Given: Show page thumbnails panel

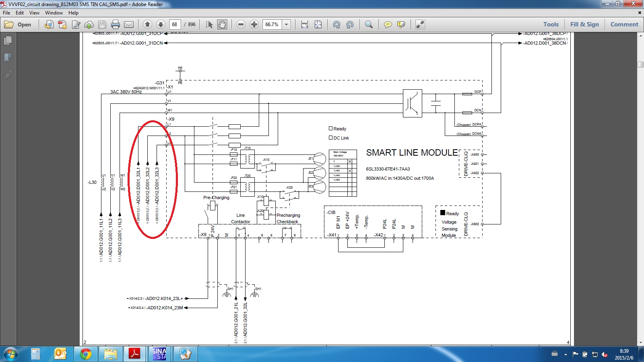Looking at the screenshot, I should pos(8,41).
